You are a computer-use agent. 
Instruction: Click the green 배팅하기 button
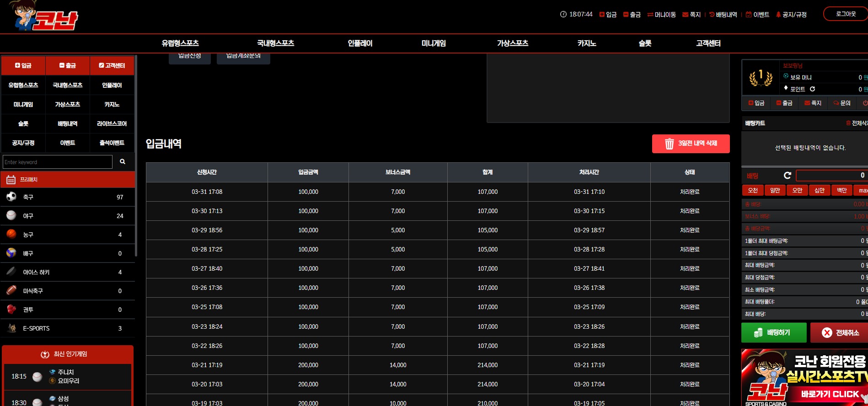[x=774, y=332]
